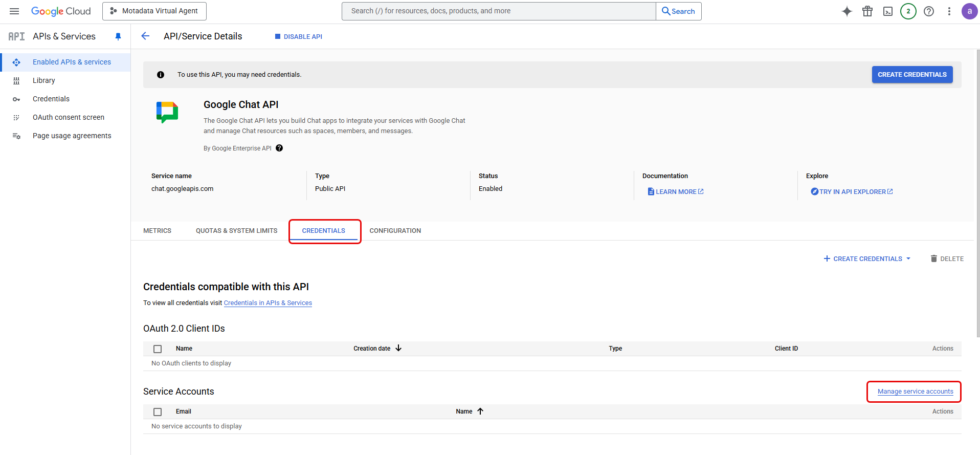Select all Service Accounts checkbox
Image resolution: width=980 pixels, height=455 pixels.
point(158,412)
